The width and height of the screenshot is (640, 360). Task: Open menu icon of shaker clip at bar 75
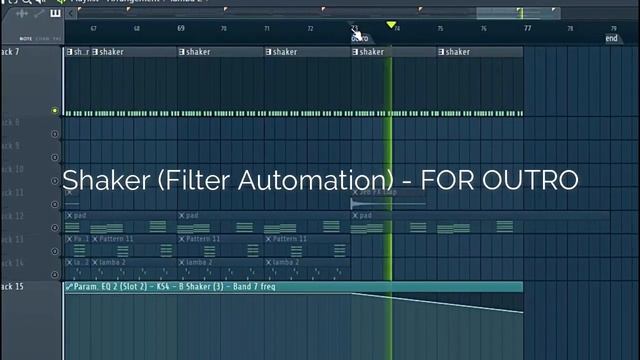[441, 52]
